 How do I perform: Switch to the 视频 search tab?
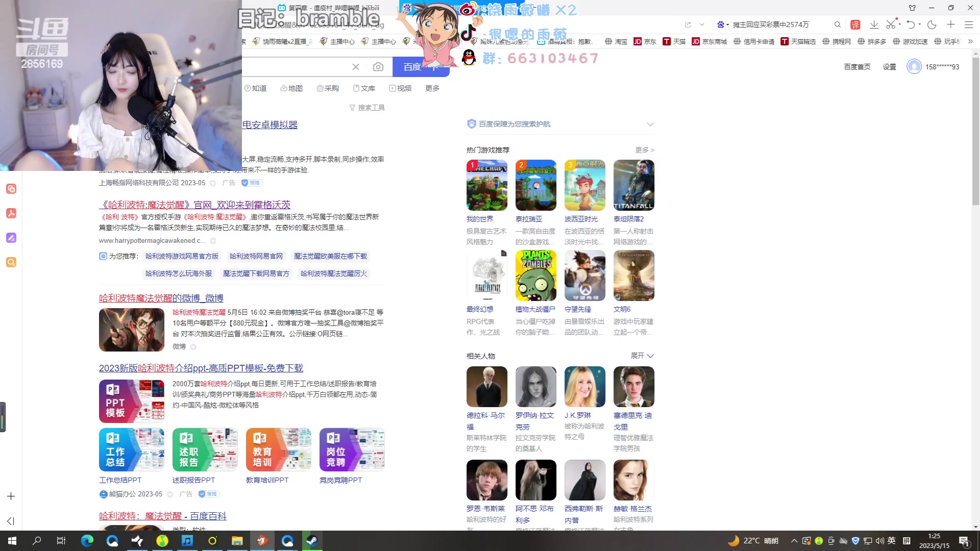400,88
